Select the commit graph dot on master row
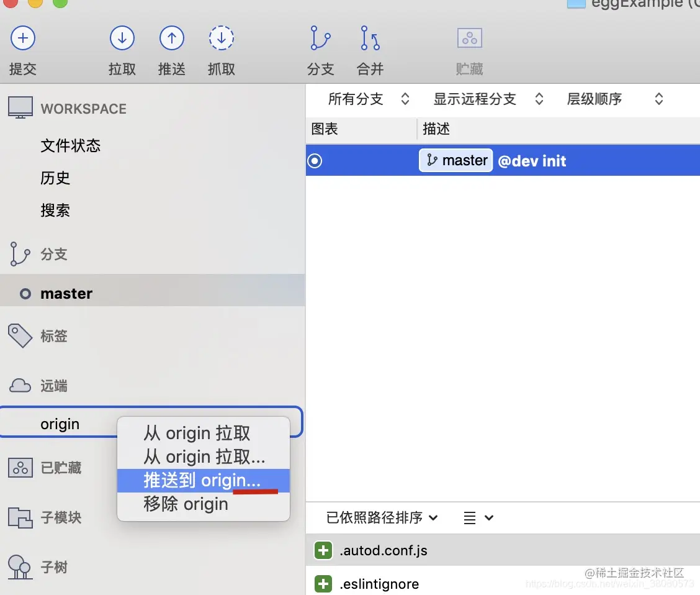700x595 pixels. [x=315, y=160]
